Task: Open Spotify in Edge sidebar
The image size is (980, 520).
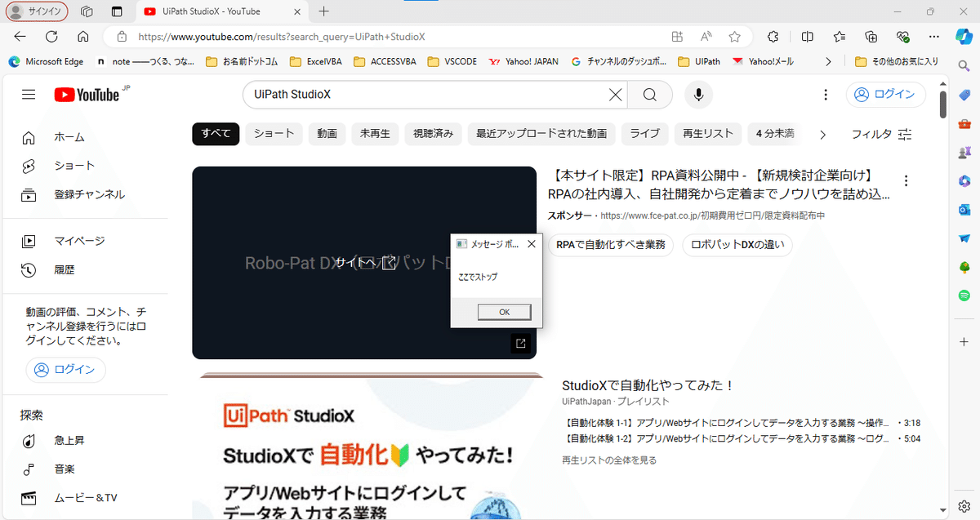Action: [964, 295]
